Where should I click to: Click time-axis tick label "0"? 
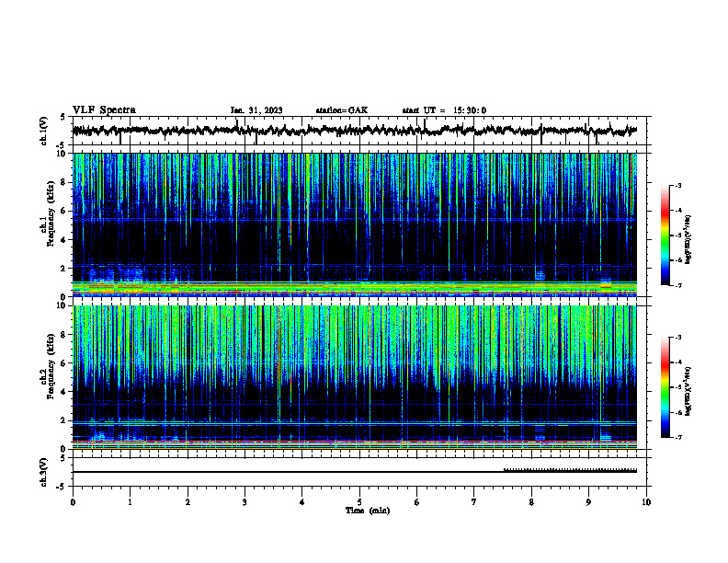[73, 502]
